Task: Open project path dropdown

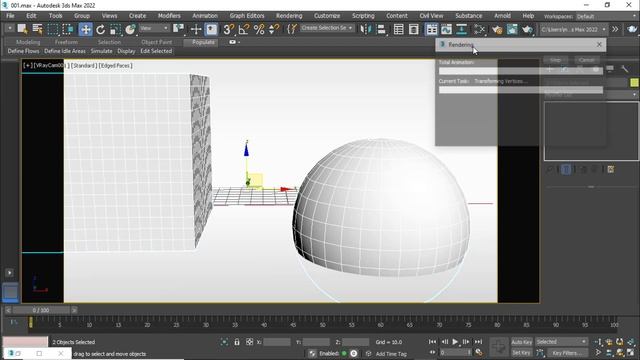Action: tap(573, 29)
